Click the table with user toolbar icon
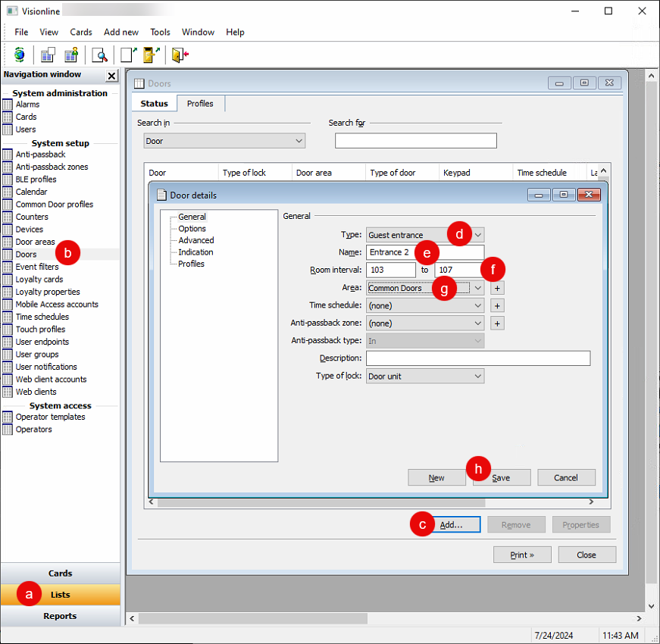The image size is (660, 644). [71, 55]
